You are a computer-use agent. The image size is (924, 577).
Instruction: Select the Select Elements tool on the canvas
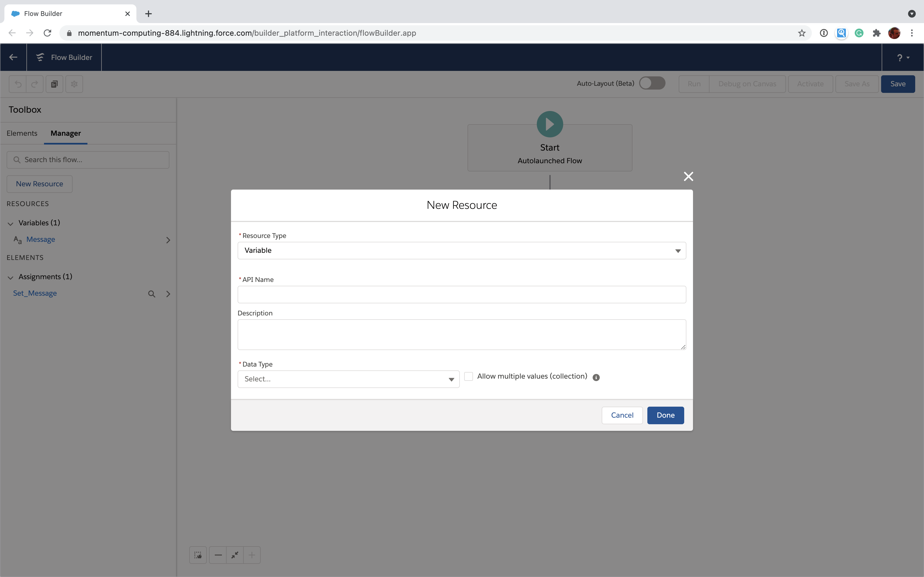point(198,554)
